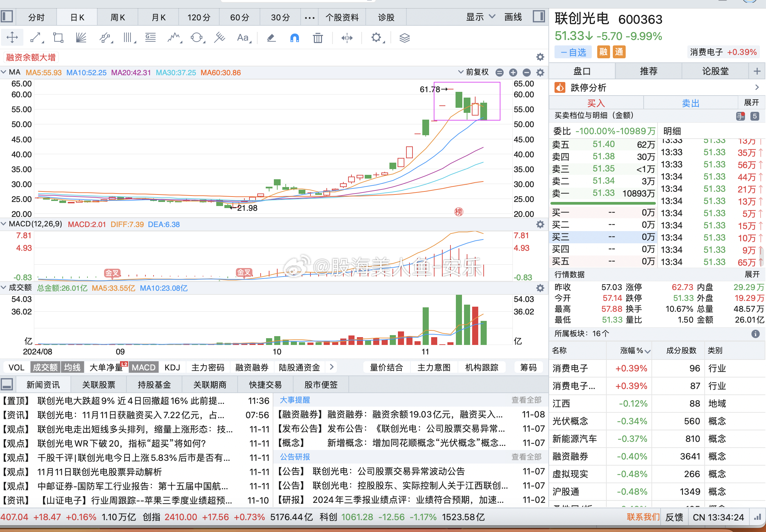Expand order book with 展开 beside 卖出
The image size is (766, 532).
click(751, 102)
